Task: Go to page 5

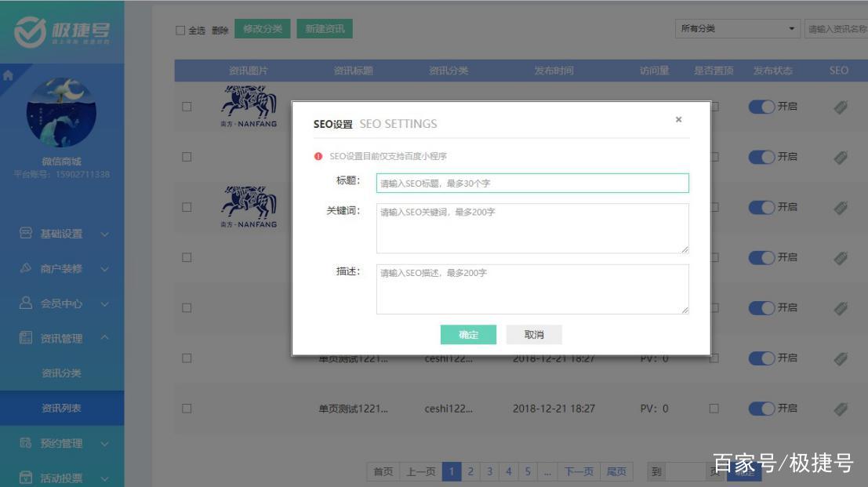Action: click(528, 471)
